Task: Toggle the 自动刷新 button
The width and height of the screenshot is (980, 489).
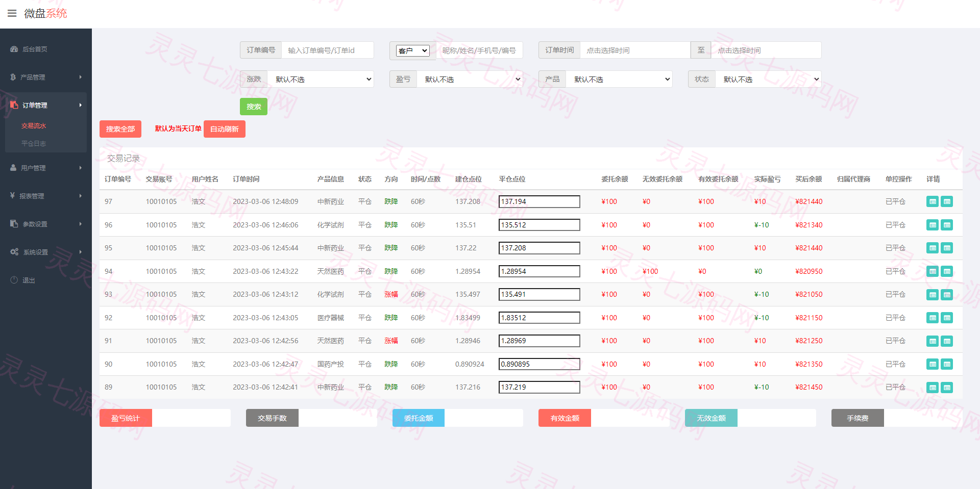Action: pyautogui.click(x=225, y=129)
